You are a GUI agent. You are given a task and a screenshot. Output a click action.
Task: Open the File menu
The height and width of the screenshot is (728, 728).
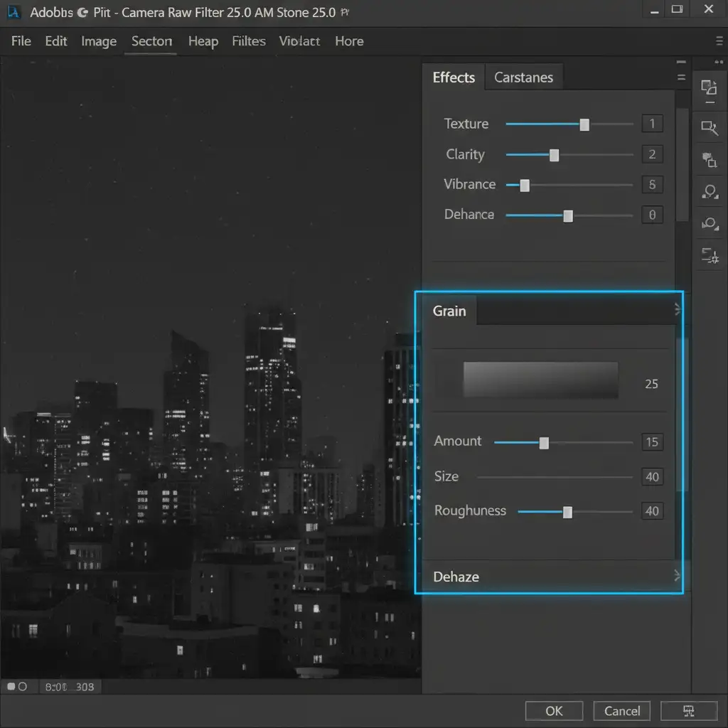pos(21,41)
